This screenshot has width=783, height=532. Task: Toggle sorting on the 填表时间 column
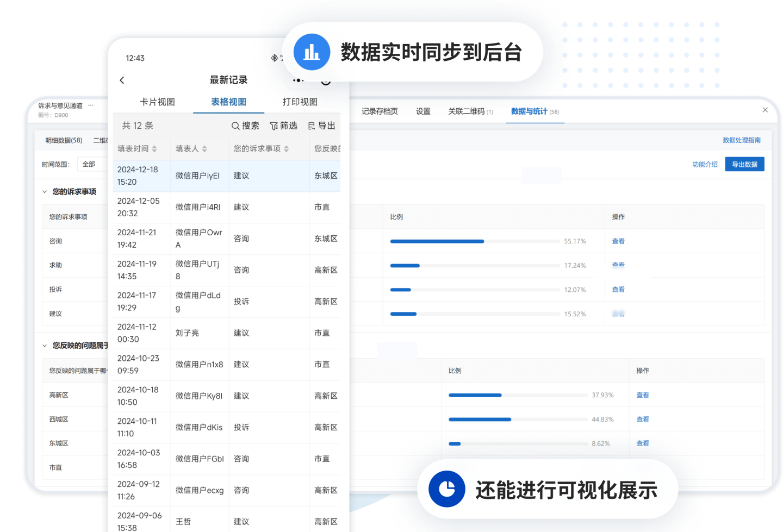tap(156, 148)
